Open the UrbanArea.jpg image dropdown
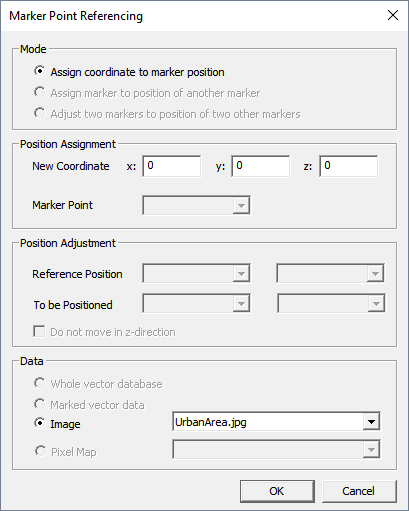Viewport: 409px width, 511px height. click(276, 422)
